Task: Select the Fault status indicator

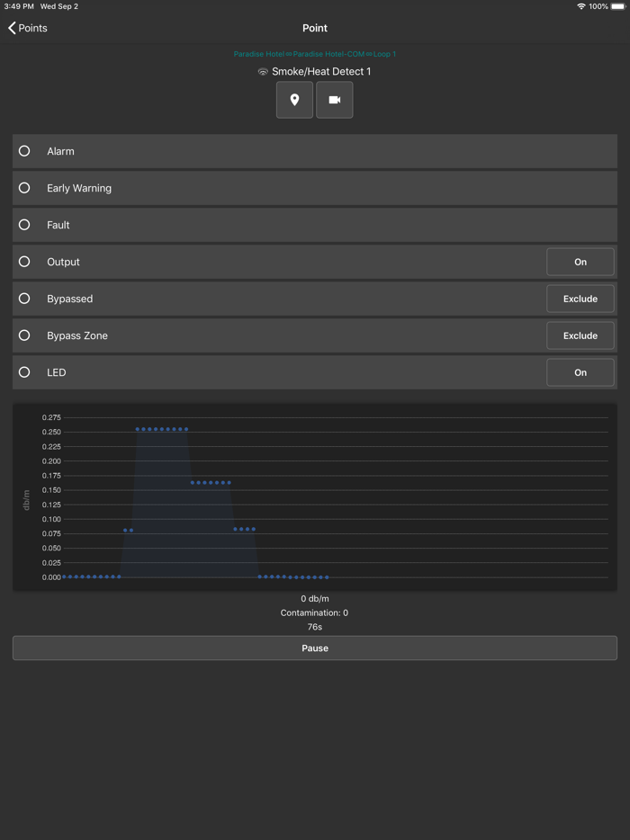Action: [24, 225]
